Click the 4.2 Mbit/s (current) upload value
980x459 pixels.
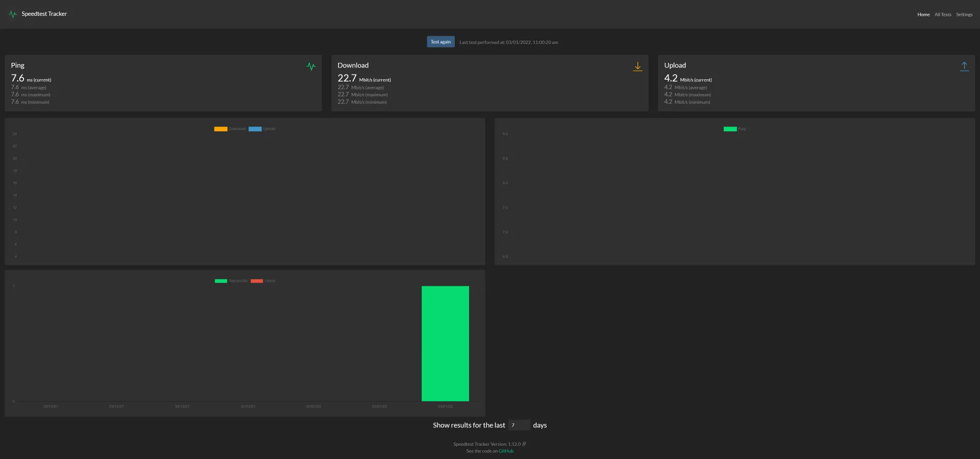[x=688, y=79]
